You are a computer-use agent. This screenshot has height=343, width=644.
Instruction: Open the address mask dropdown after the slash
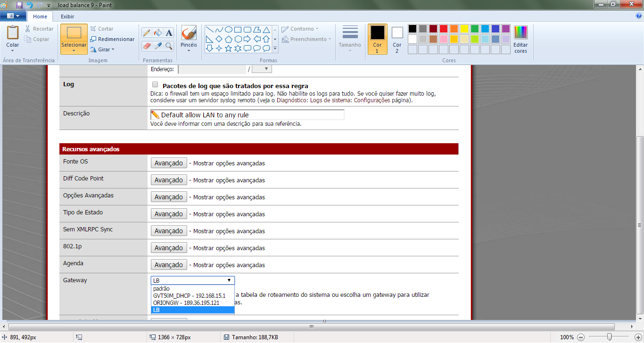[262, 69]
